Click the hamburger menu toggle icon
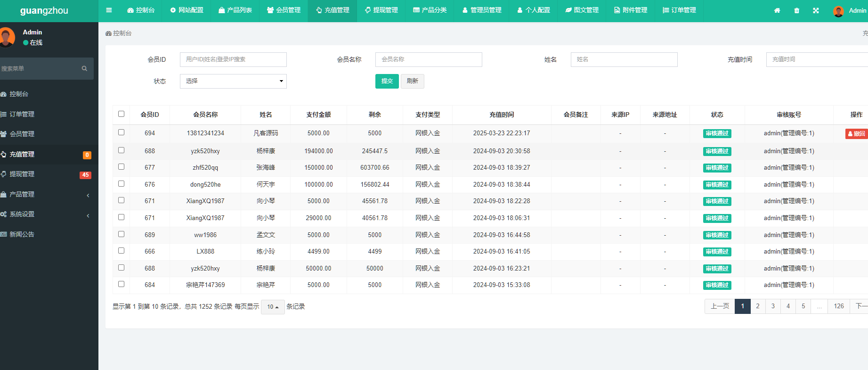 109,10
